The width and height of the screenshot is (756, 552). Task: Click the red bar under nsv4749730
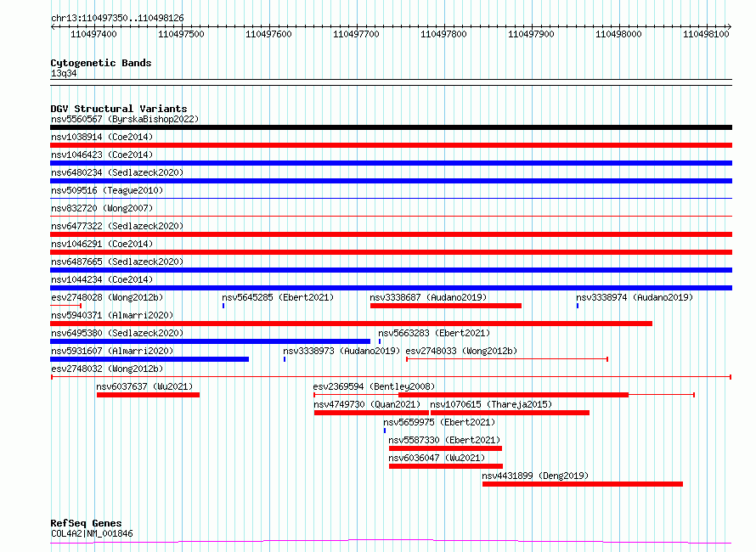tap(371, 413)
